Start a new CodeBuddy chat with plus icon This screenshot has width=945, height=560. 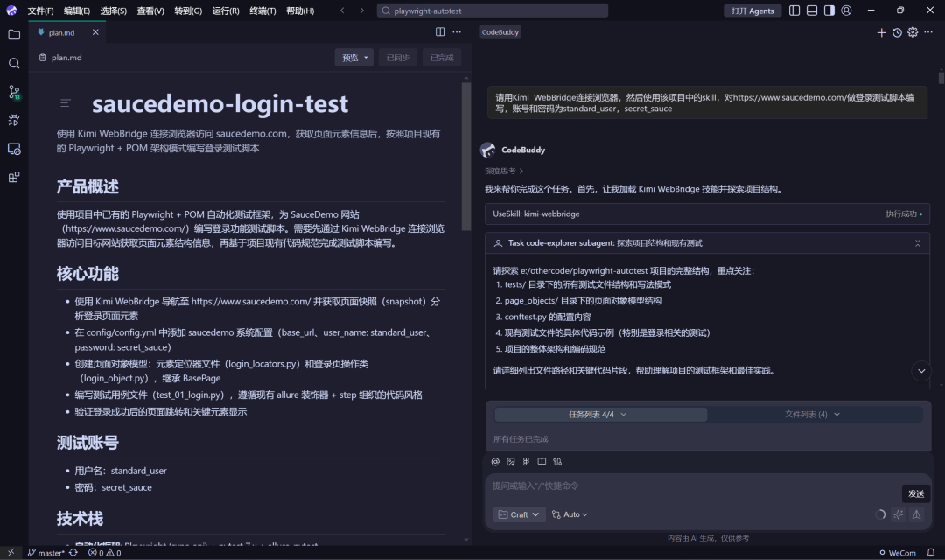pyautogui.click(x=881, y=32)
